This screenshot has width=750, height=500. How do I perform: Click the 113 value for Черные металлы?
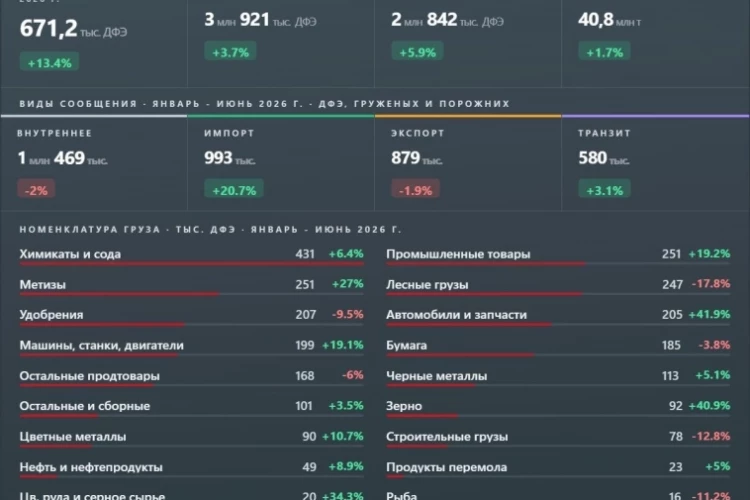point(670,376)
